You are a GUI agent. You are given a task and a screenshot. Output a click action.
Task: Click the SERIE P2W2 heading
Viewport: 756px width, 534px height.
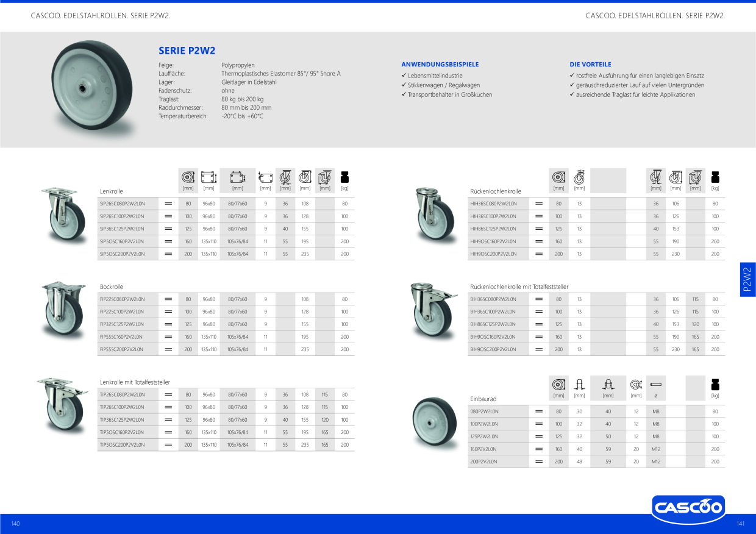[187, 51]
